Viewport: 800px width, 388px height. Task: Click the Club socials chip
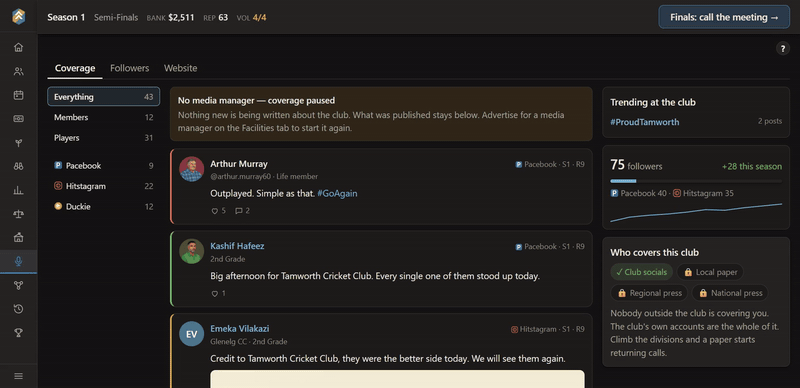tap(641, 272)
